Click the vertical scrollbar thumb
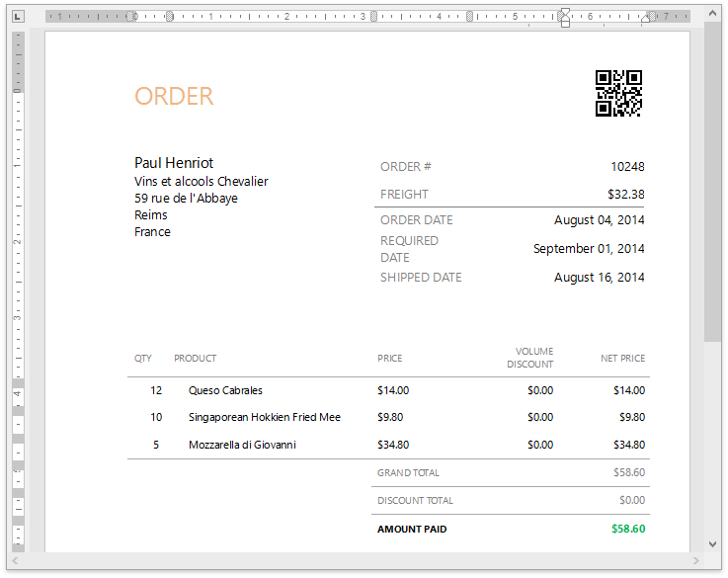Image resolution: width=728 pixels, height=578 pixels. (x=712, y=178)
